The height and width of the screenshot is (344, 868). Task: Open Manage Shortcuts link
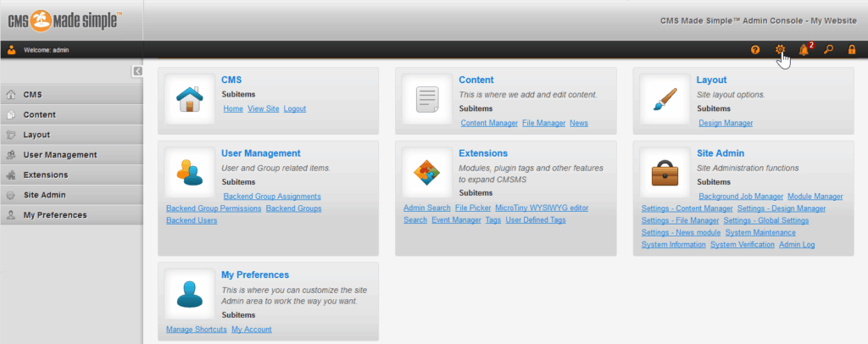click(197, 330)
